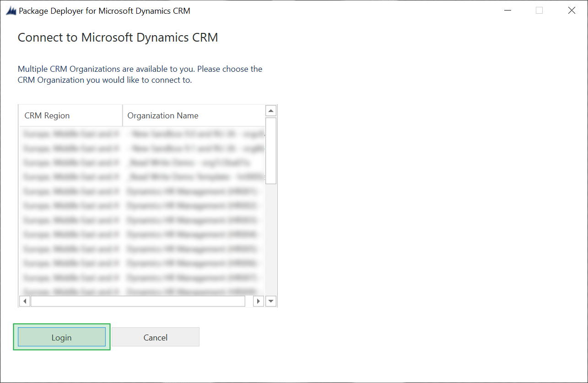Click the Dynamics CRM logo in the title bar

point(10,10)
